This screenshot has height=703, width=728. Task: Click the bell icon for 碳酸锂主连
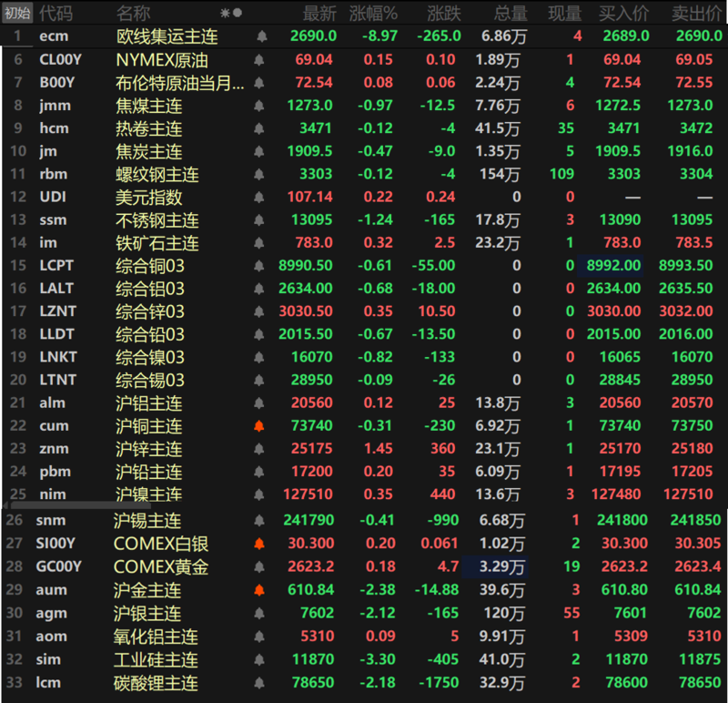pos(259,683)
